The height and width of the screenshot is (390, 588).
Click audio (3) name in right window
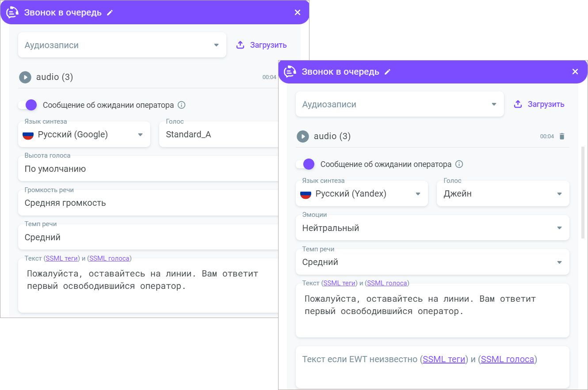point(332,136)
